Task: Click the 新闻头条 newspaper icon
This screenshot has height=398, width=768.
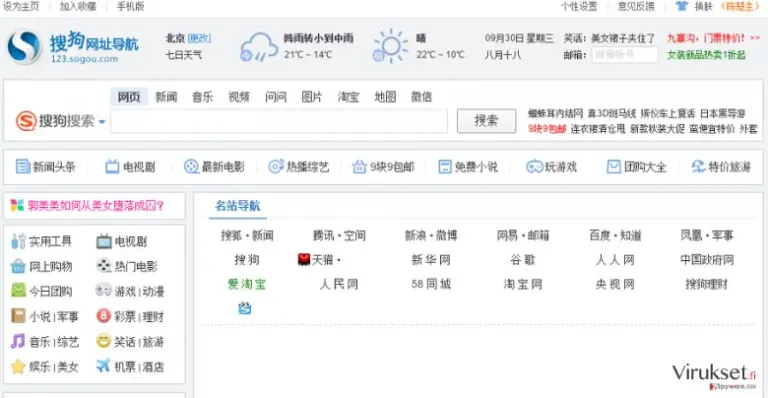Action: [23, 166]
